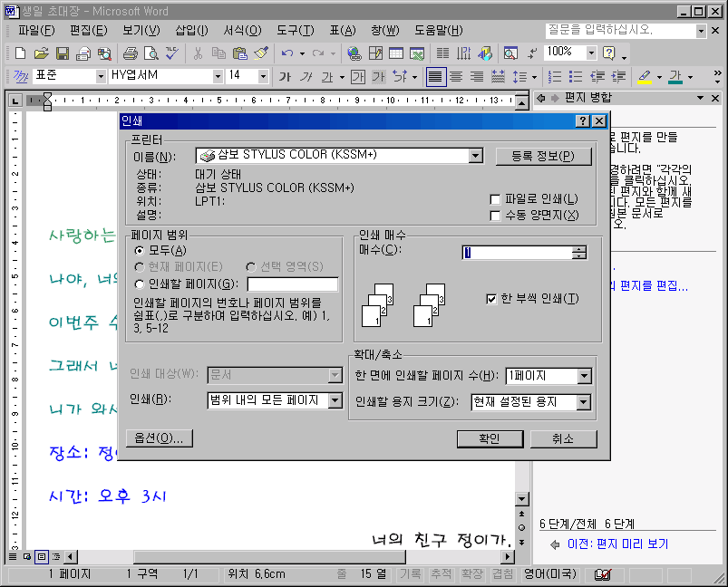Viewport: 728px width, 587px height.
Task: Open the 삽입(I) menu
Action: tap(191, 31)
